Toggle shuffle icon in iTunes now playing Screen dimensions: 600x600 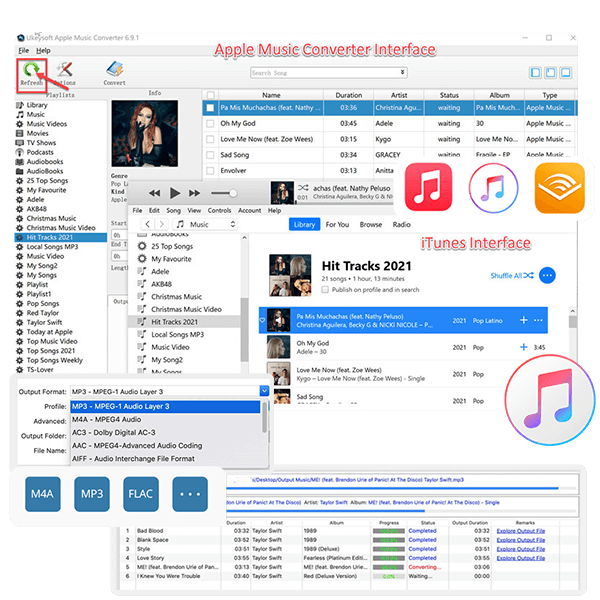coord(303,188)
